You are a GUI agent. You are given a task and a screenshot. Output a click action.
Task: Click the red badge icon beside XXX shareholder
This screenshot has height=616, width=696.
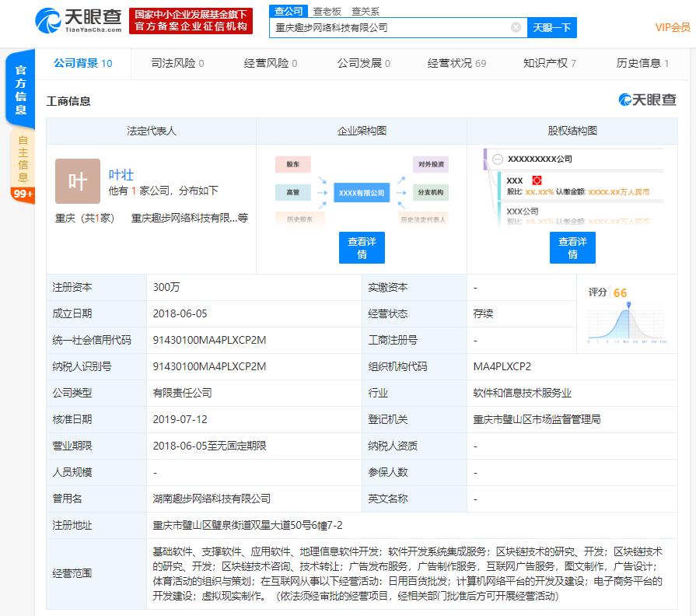pyautogui.click(x=537, y=180)
